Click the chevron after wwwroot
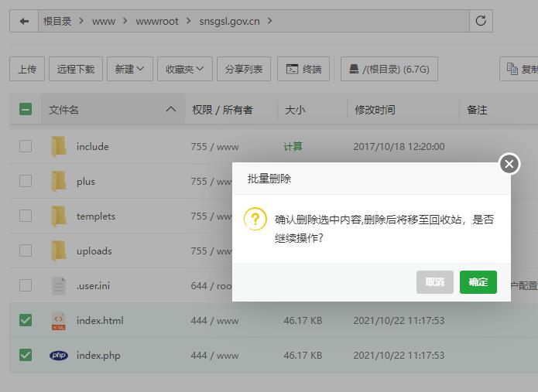This screenshot has width=538, height=392. 188,21
